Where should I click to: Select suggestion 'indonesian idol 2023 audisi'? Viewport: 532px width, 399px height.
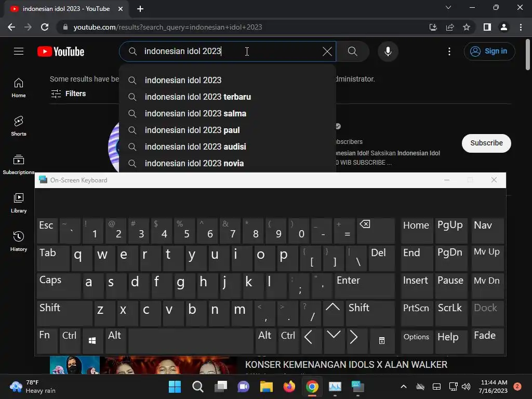pyautogui.click(x=228, y=147)
